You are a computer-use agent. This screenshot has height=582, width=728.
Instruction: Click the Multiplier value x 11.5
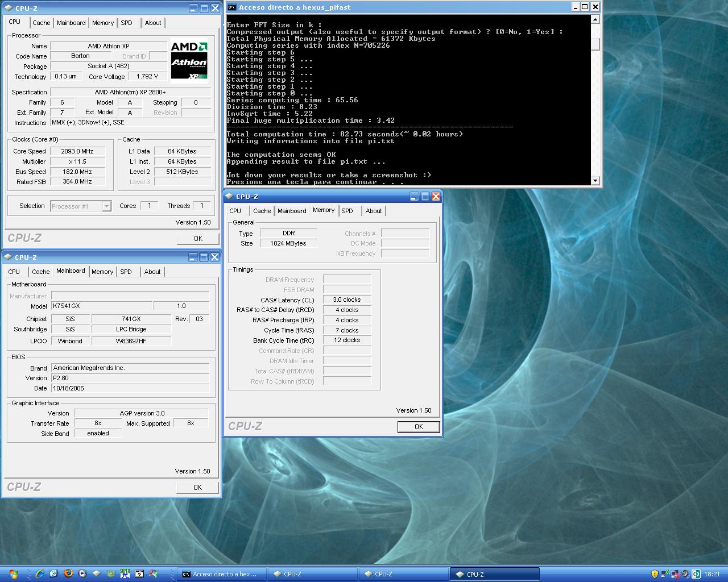pyautogui.click(x=78, y=161)
